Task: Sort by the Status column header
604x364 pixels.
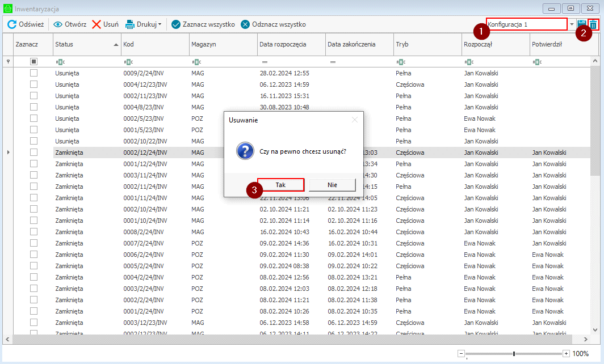Action: (87, 44)
